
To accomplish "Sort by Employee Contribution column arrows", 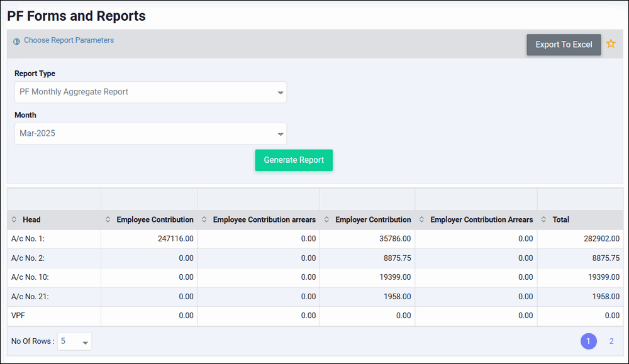I will (108, 219).
